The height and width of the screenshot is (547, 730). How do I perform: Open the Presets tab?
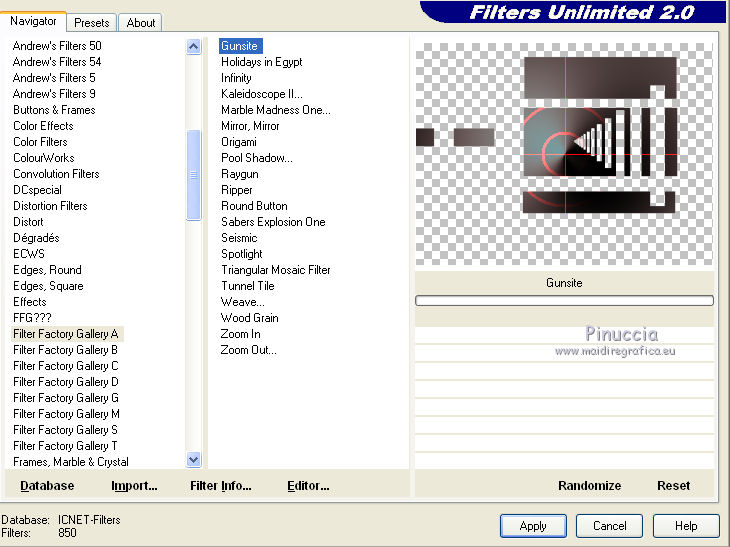(92, 23)
